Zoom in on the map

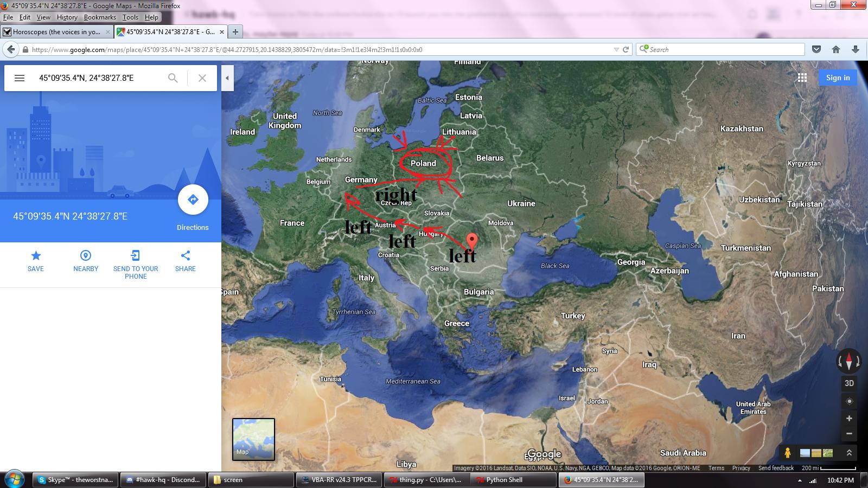(x=850, y=419)
